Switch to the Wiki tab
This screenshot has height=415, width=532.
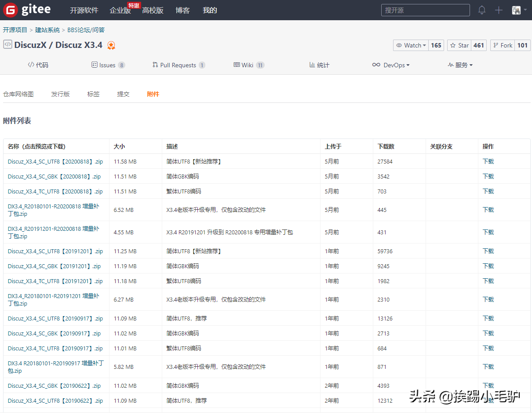pos(249,65)
